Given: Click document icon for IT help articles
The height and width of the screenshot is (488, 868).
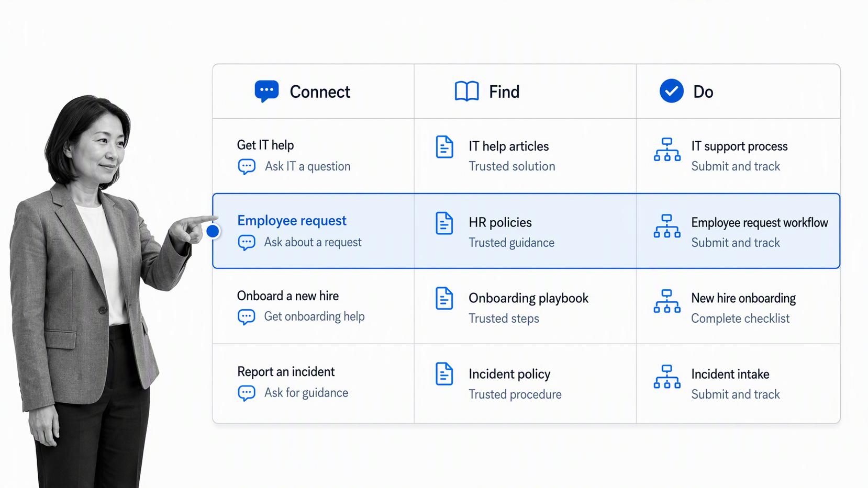Looking at the screenshot, I should [444, 147].
